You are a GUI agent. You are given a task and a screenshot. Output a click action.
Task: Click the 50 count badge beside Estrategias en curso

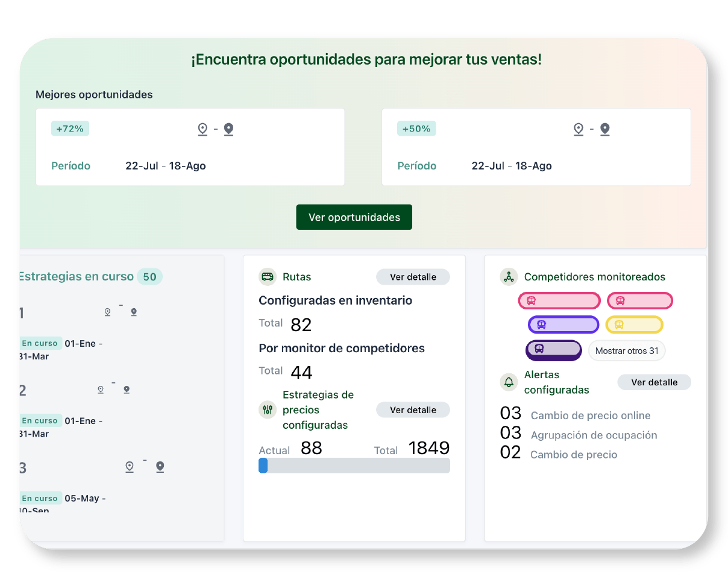coord(149,277)
